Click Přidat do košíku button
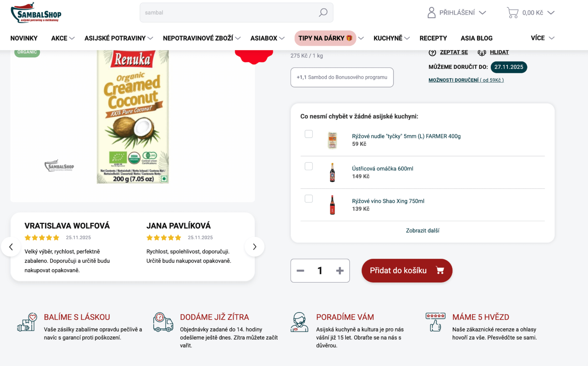 click(407, 270)
